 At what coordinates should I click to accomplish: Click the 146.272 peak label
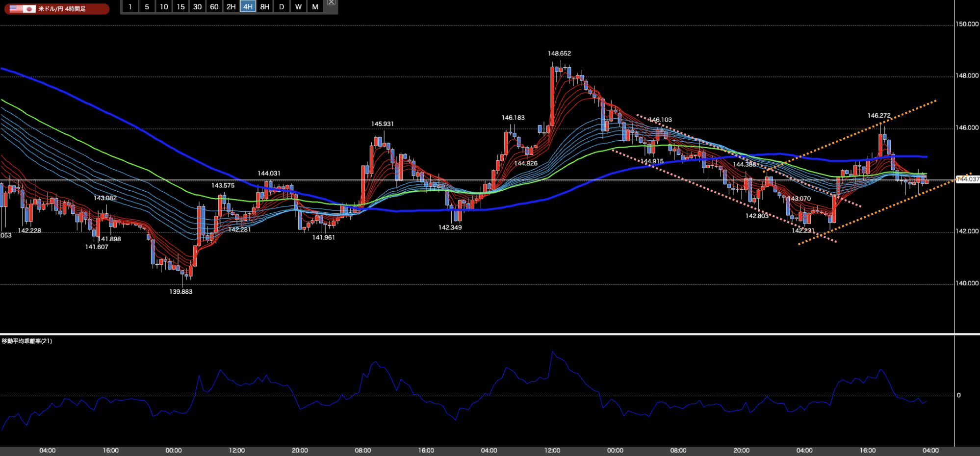879,116
